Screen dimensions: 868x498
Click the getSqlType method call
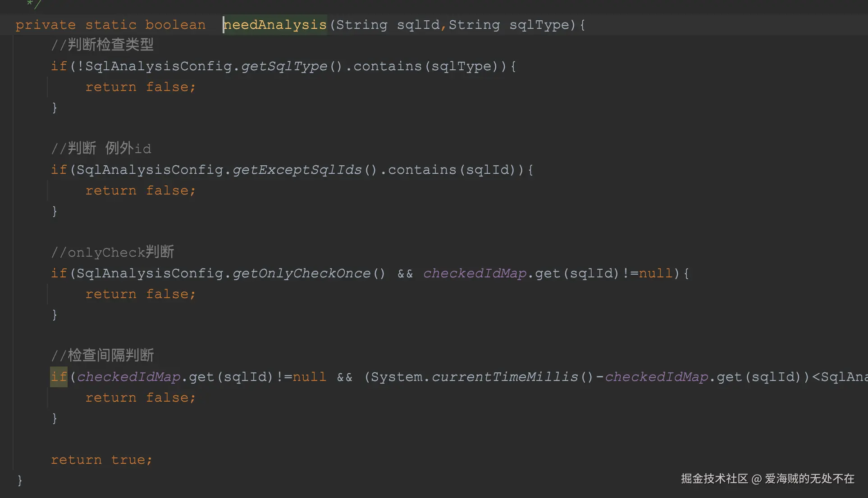284,66
